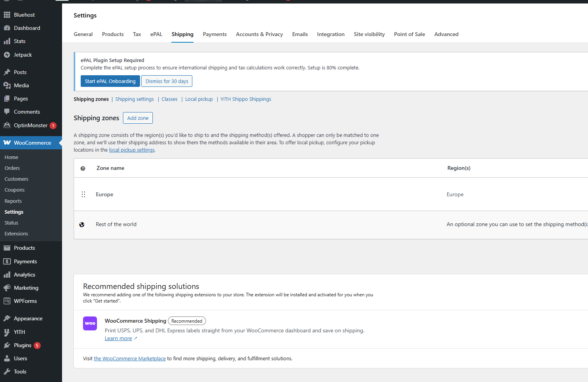The height and width of the screenshot is (382, 588).
Task: Switch to the Products settings tab
Action: (113, 34)
